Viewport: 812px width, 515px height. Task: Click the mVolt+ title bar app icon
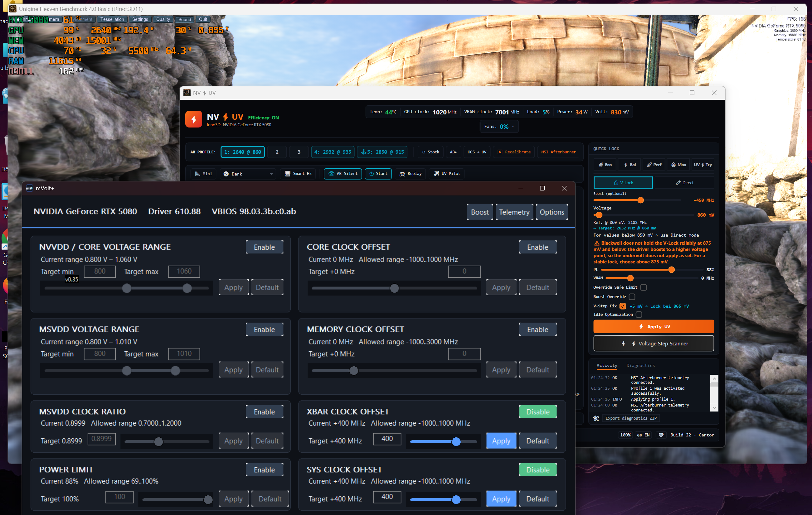[x=29, y=188]
